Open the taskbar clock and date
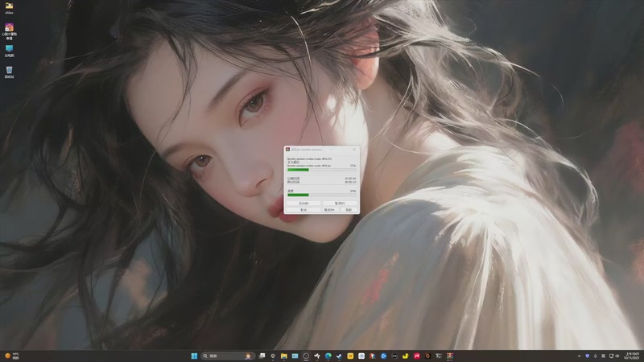Screen dimensions: 644x362 click(632, 356)
